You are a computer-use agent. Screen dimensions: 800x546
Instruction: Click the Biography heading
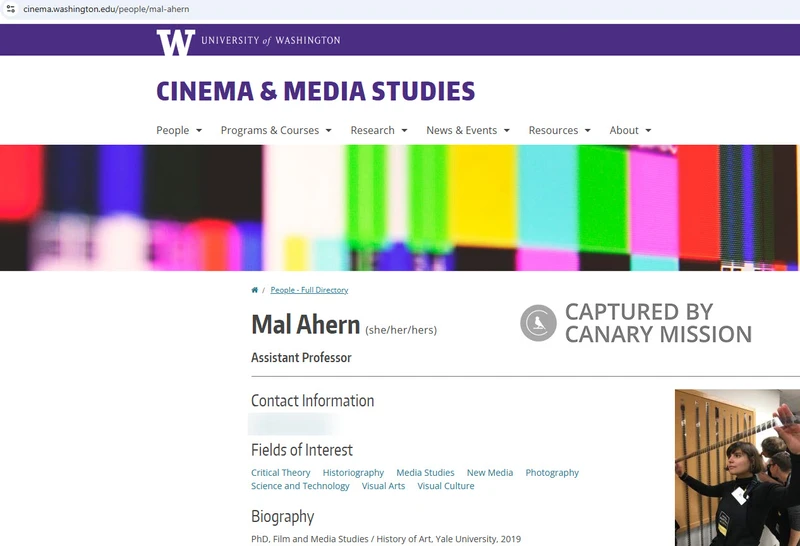[283, 516]
